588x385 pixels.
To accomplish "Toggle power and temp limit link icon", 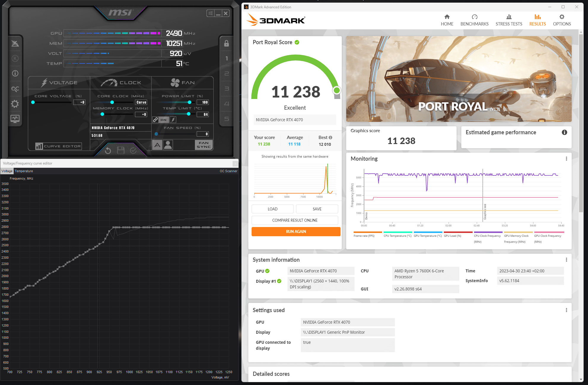I will pos(155,120).
